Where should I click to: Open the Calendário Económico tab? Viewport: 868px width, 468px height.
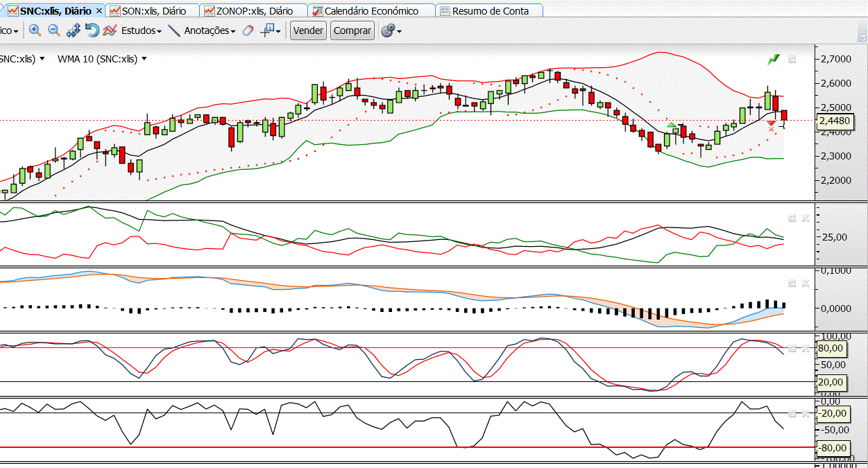tap(371, 11)
